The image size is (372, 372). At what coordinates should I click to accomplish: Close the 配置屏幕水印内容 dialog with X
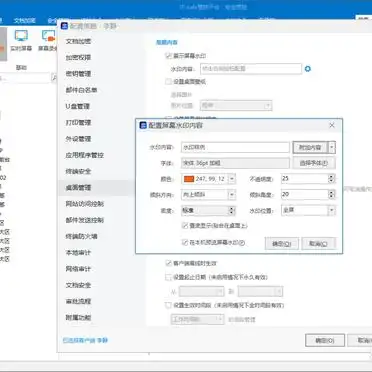(332, 125)
